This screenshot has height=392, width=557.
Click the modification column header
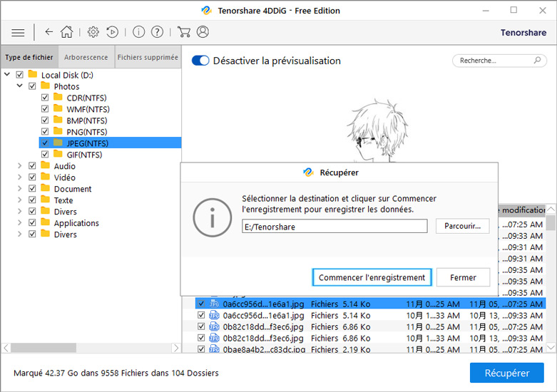point(522,210)
